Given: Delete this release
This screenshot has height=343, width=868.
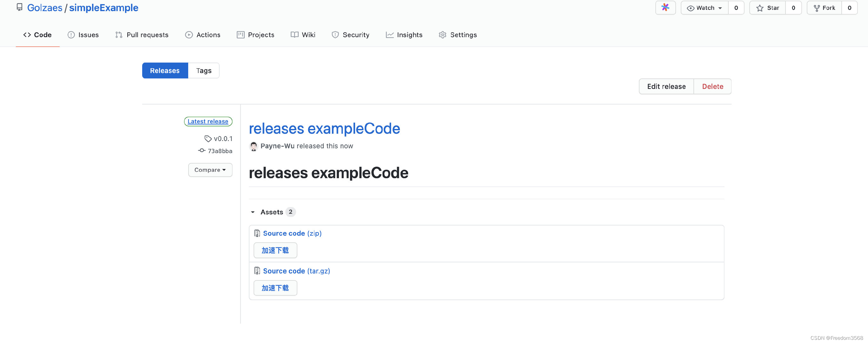Looking at the screenshot, I should click(x=712, y=86).
